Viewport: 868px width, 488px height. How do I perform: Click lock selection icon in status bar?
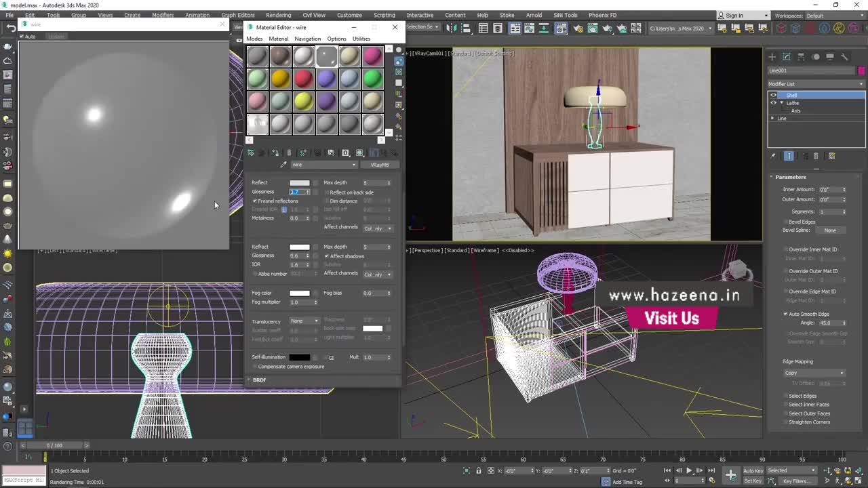click(479, 470)
